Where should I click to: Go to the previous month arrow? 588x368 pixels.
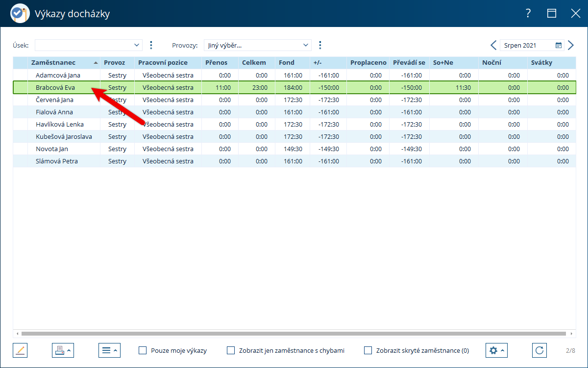tap(493, 45)
